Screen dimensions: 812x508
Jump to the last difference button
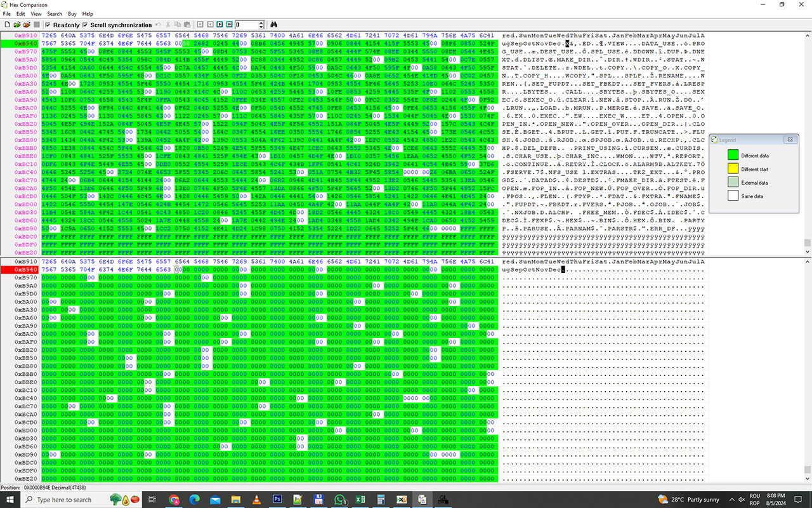pyautogui.click(x=229, y=25)
